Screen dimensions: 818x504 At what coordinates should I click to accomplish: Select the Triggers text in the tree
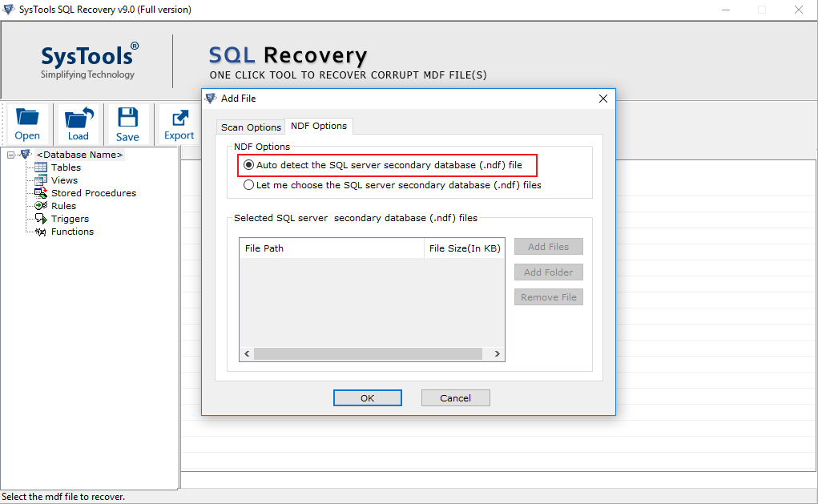point(70,219)
